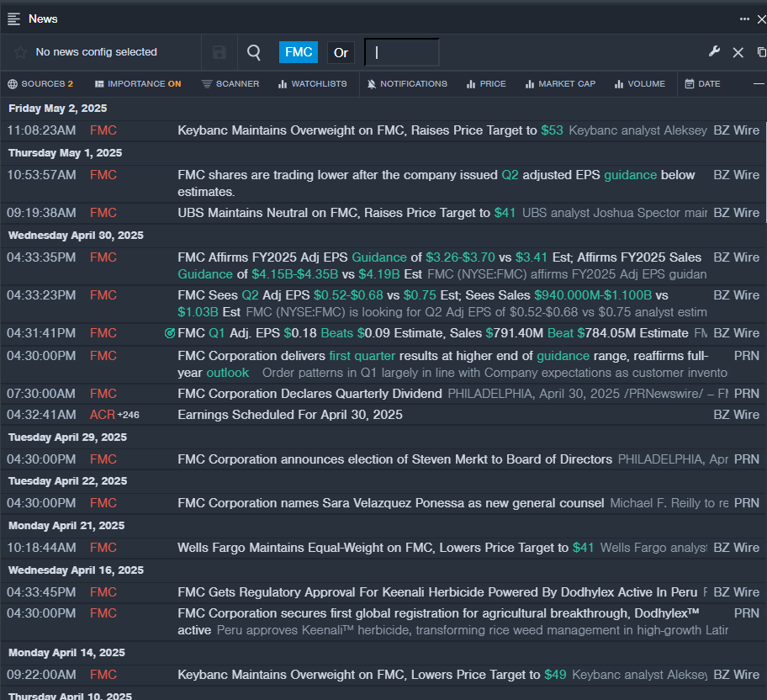Click the Friday May 2, 2025 date header
The width and height of the screenshot is (767, 700).
[x=58, y=109]
